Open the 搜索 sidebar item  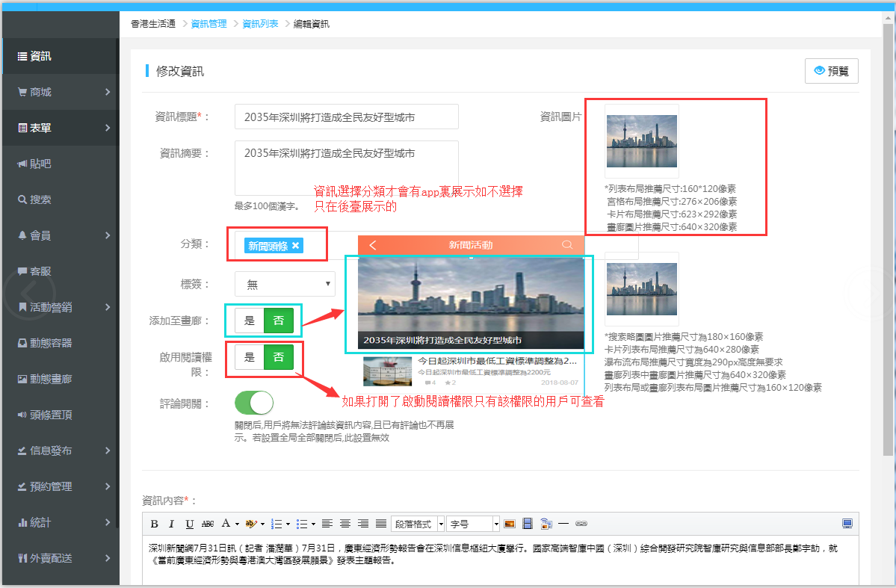click(x=60, y=199)
